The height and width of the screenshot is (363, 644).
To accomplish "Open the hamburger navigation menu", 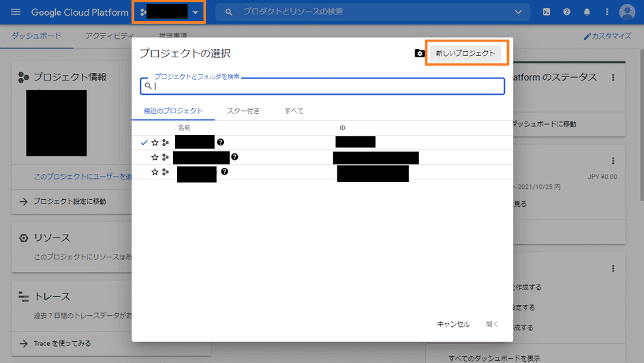I will click(x=16, y=12).
